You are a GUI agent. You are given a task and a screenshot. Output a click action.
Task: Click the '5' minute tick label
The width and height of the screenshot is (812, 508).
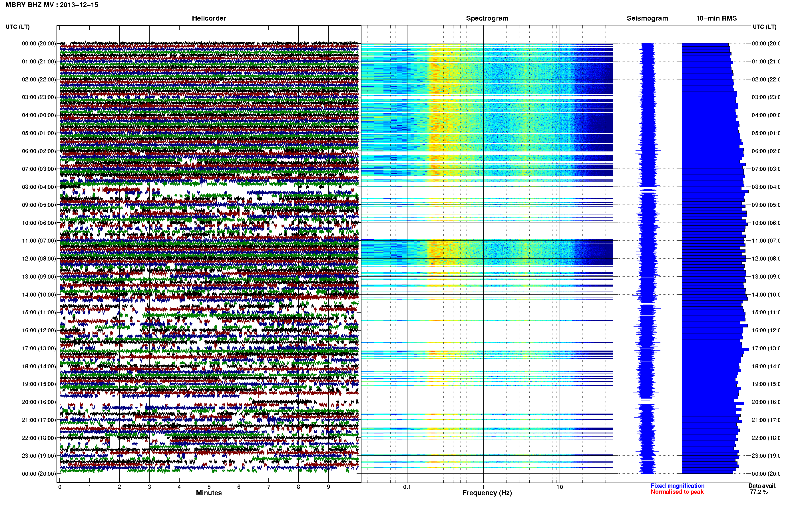(x=209, y=487)
